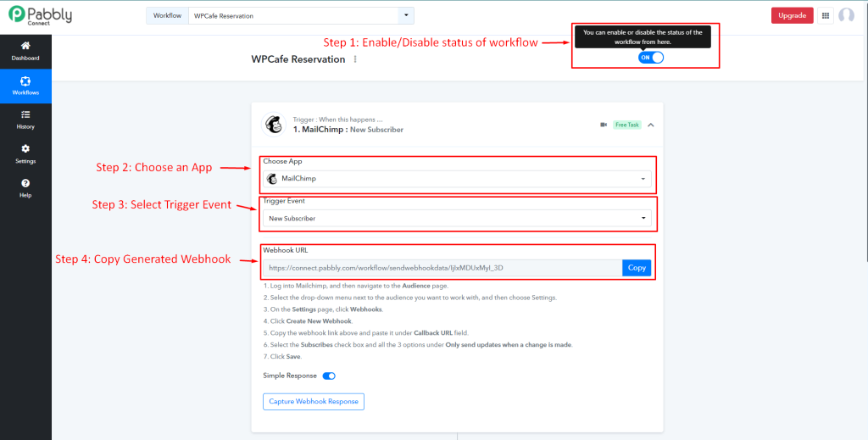Open the apps grid icon
This screenshot has width=868, height=440.
coord(826,16)
